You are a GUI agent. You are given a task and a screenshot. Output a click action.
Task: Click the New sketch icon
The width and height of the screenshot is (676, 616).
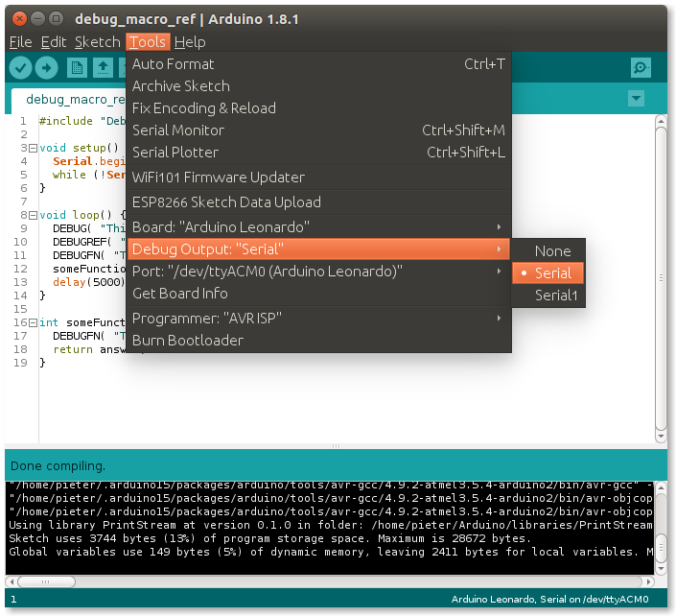(x=77, y=68)
